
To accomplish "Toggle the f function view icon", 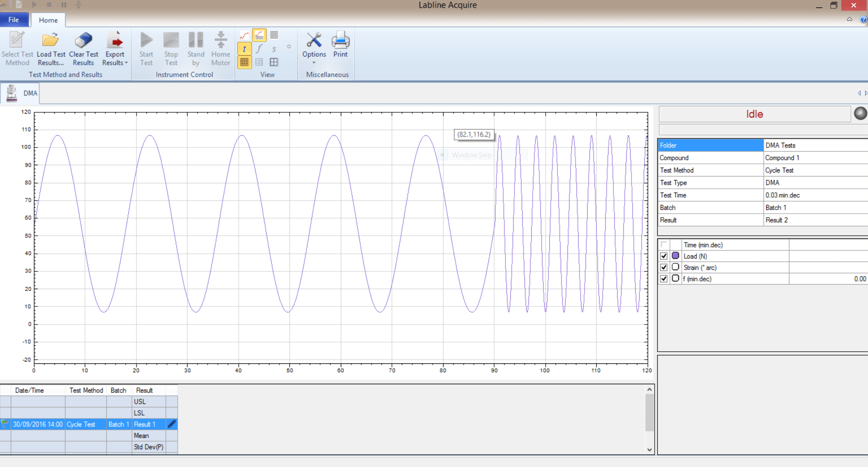I will pos(259,48).
